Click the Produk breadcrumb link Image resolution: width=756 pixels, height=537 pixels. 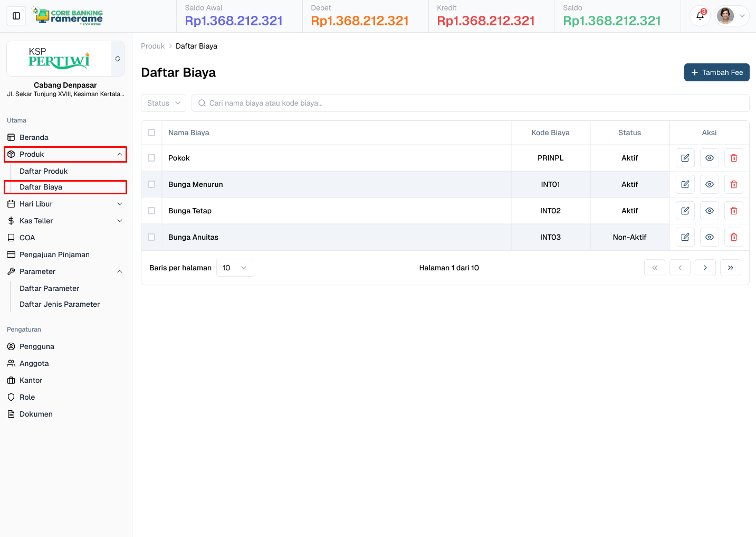152,46
